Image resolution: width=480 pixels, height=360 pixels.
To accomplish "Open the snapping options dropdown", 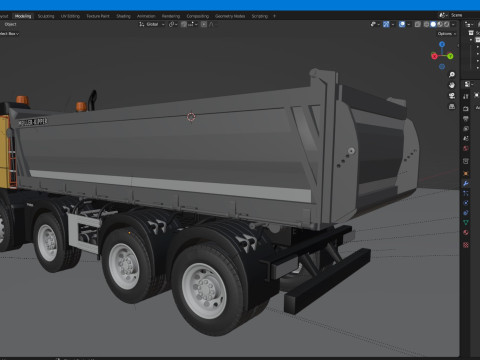I will (x=193, y=24).
